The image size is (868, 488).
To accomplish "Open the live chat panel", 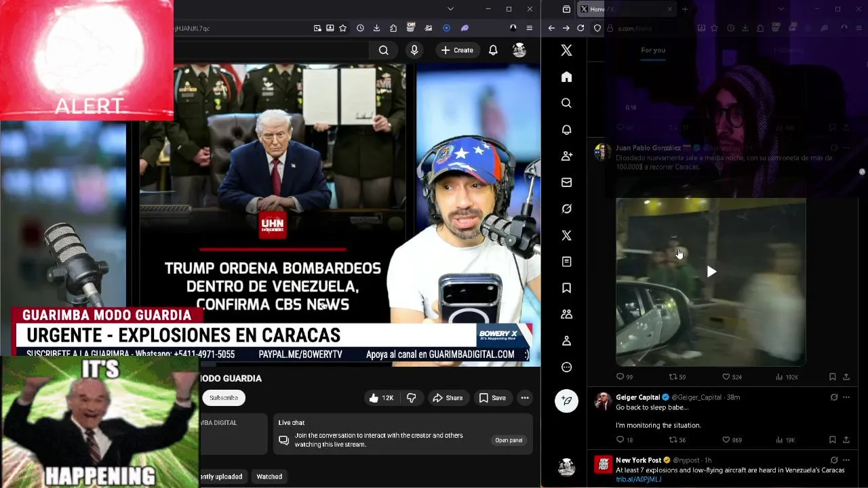I will [509, 440].
